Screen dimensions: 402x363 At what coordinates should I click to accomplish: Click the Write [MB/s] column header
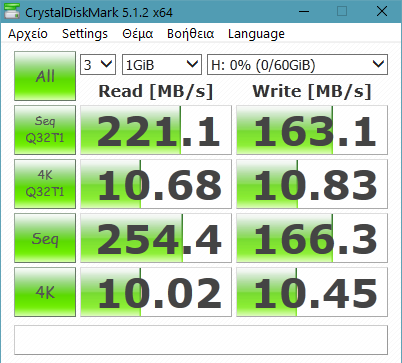click(x=312, y=91)
